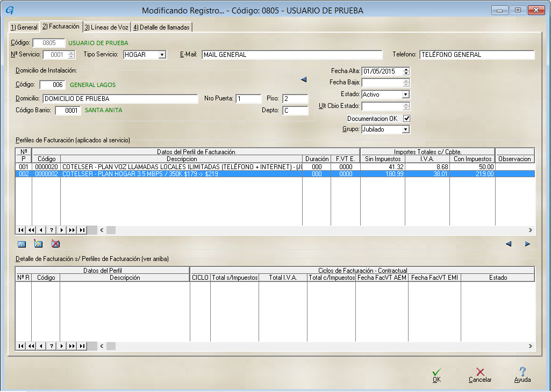The width and height of the screenshot is (551, 392).
Task: Toggle the Documentacion OK checkbox
Action: (x=406, y=119)
